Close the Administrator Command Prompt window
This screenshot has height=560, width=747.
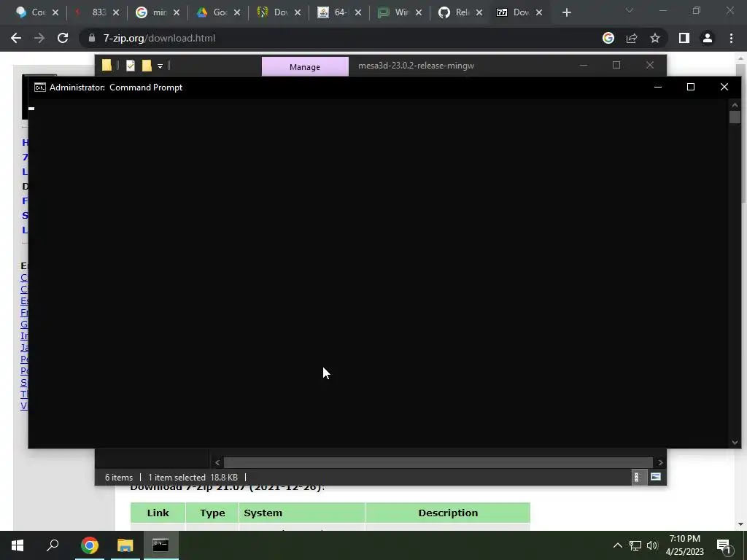pos(724,87)
